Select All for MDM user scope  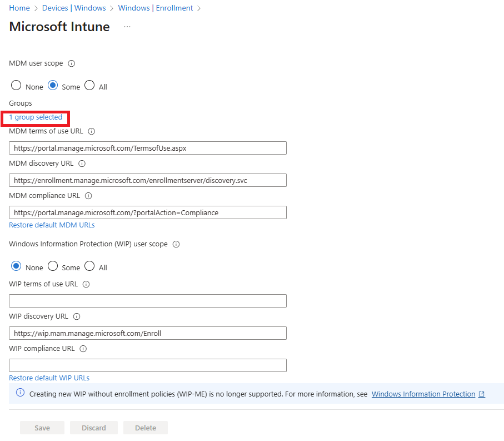[x=89, y=86]
